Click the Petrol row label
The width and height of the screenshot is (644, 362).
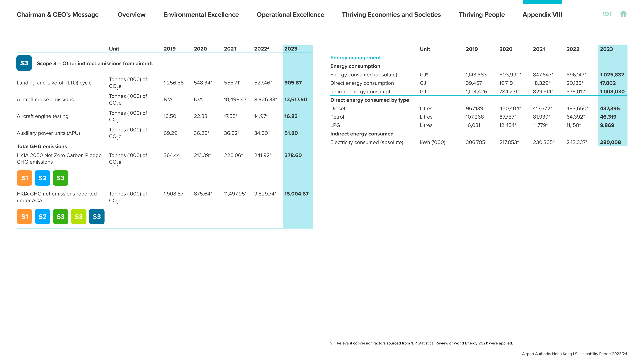(x=337, y=117)
